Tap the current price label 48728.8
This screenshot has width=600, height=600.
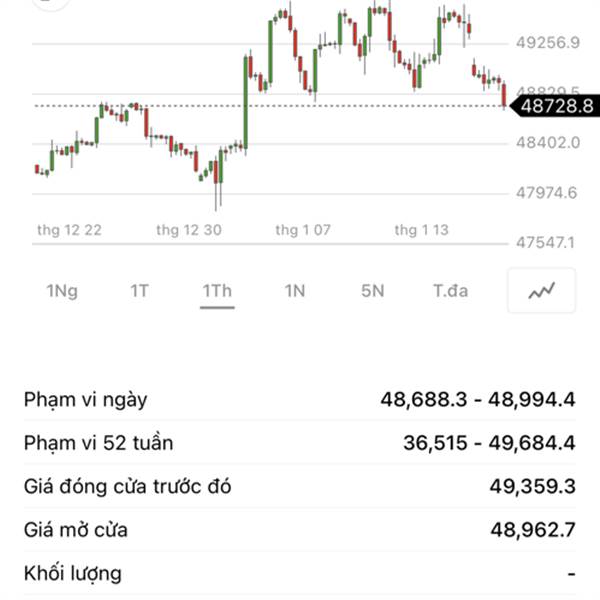pyautogui.click(x=552, y=105)
